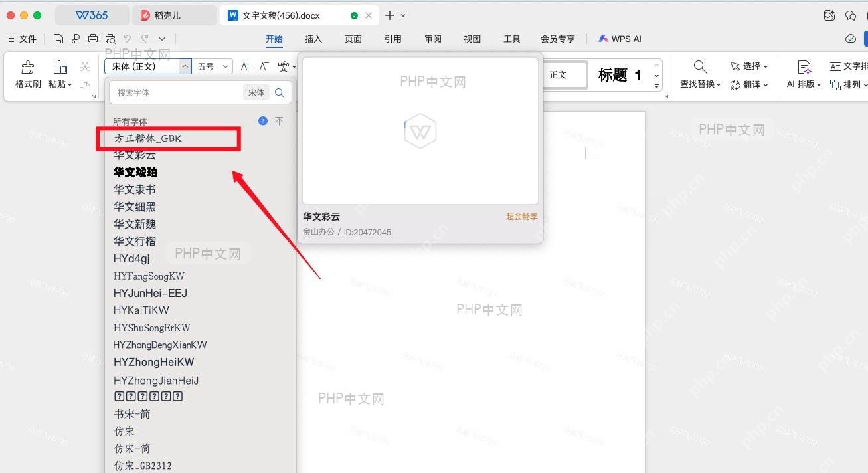
Task: Switch to the 开始 ribbon tab
Action: coord(274,39)
